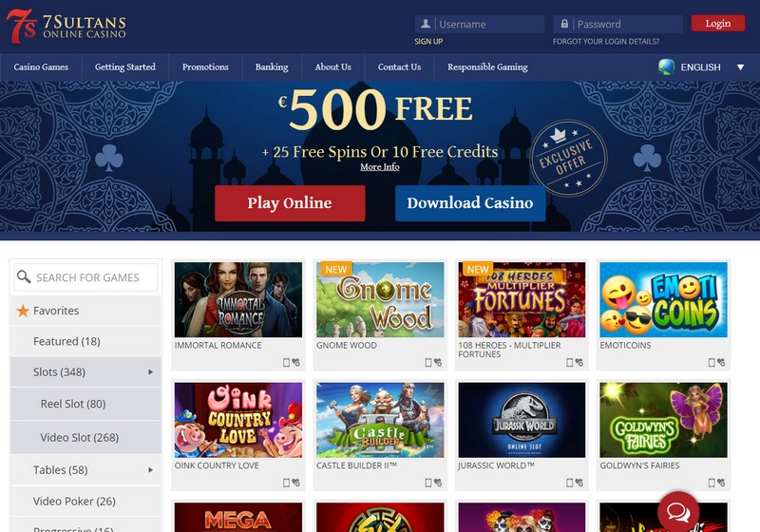Click mobile icon under Oink Country Love

(x=286, y=483)
